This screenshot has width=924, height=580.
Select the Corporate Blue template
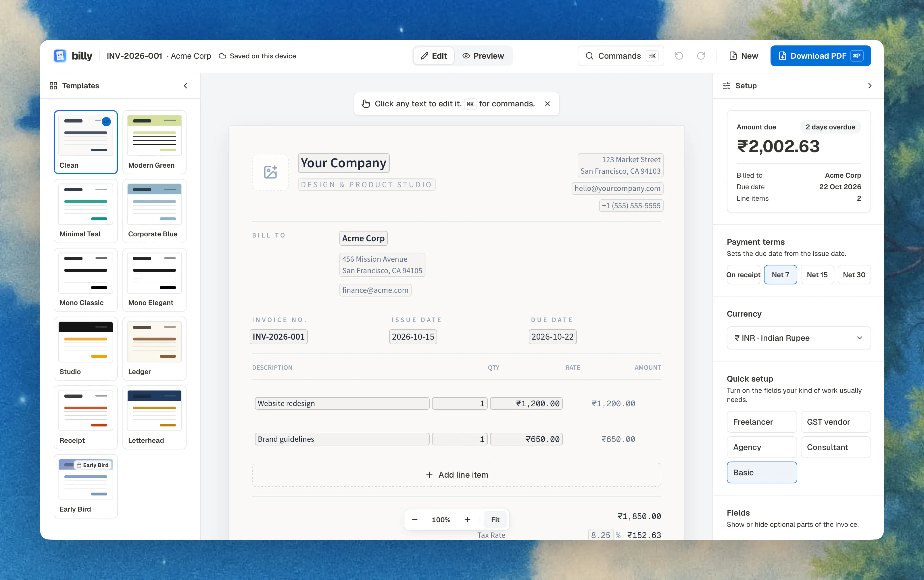[x=154, y=210]
